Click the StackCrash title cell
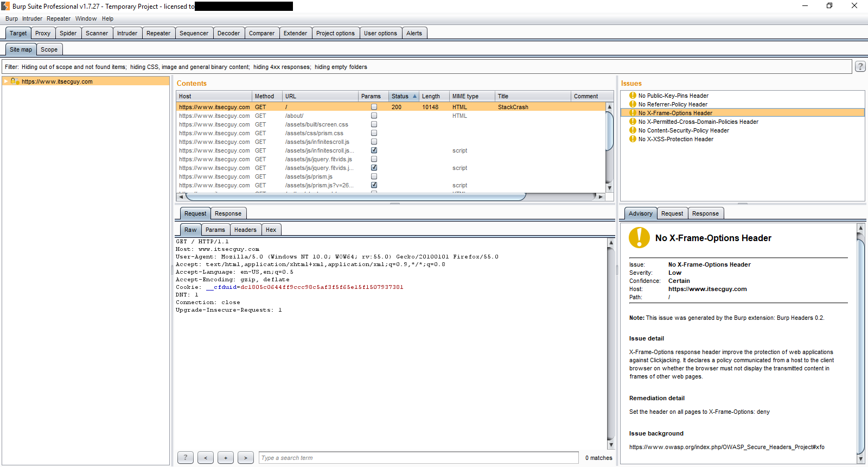The image size is (868, 467). click(x=513, y=107)
